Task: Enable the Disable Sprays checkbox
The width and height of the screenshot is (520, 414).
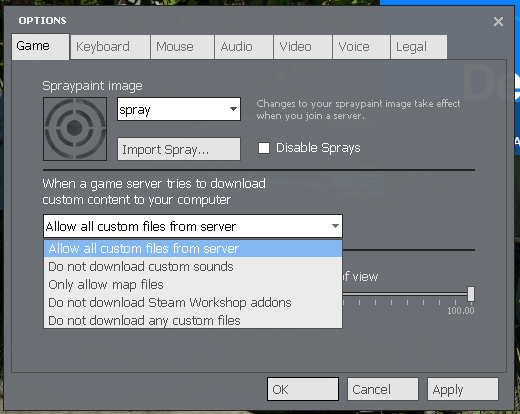Action: tap(264, 148)
